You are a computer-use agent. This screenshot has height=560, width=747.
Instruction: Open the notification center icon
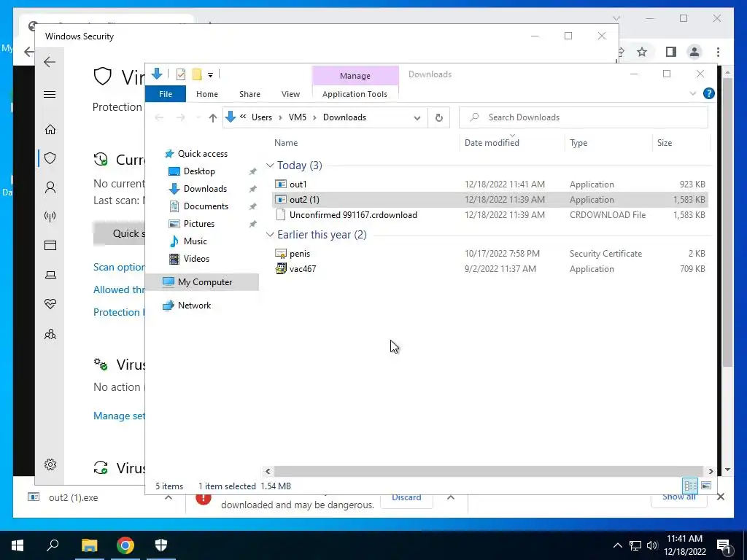(724, 546)
